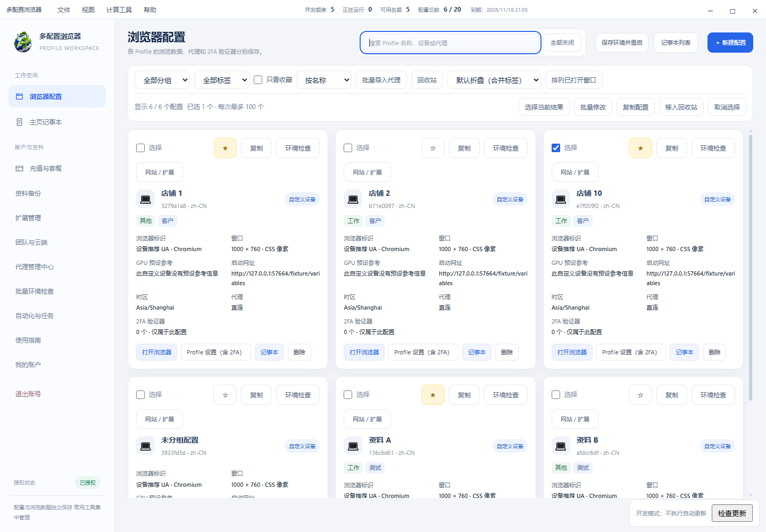Image resolution: width=766 pixels, height=532 pixels.
Task: Check the 选择 box on 店铺 1
Action: (140, 148)
